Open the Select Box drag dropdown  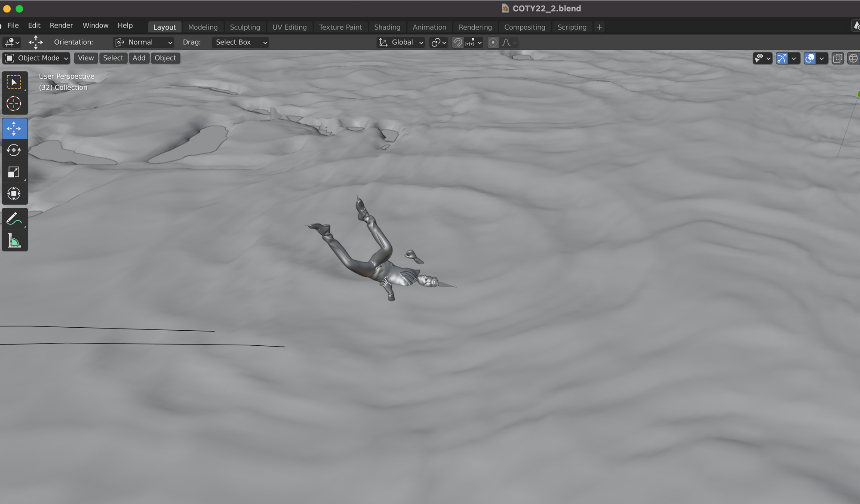click(240, 42)
